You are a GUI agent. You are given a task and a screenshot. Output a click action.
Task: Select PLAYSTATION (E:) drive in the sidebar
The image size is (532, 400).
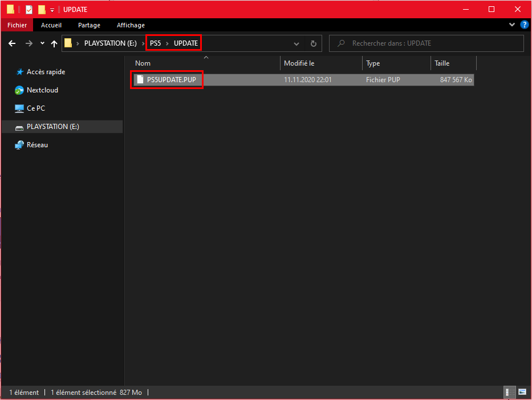point(62,127)
